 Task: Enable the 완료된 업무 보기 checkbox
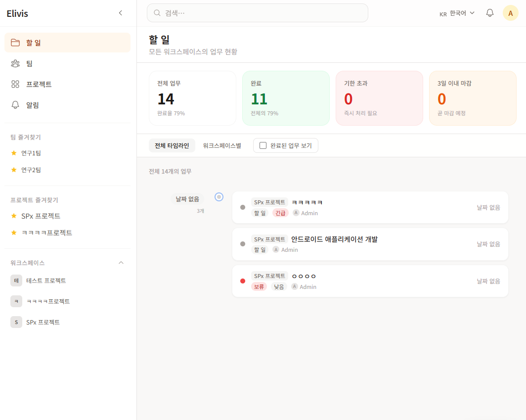pyautogui.click(x=263, y=145)
